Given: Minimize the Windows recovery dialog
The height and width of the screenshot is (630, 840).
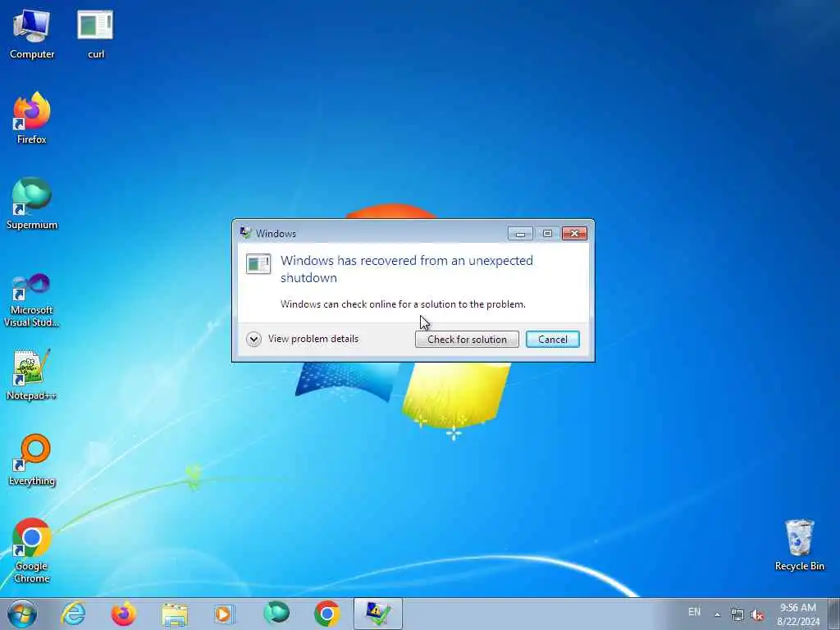Looking at the screenshot, I should [519, 234].
